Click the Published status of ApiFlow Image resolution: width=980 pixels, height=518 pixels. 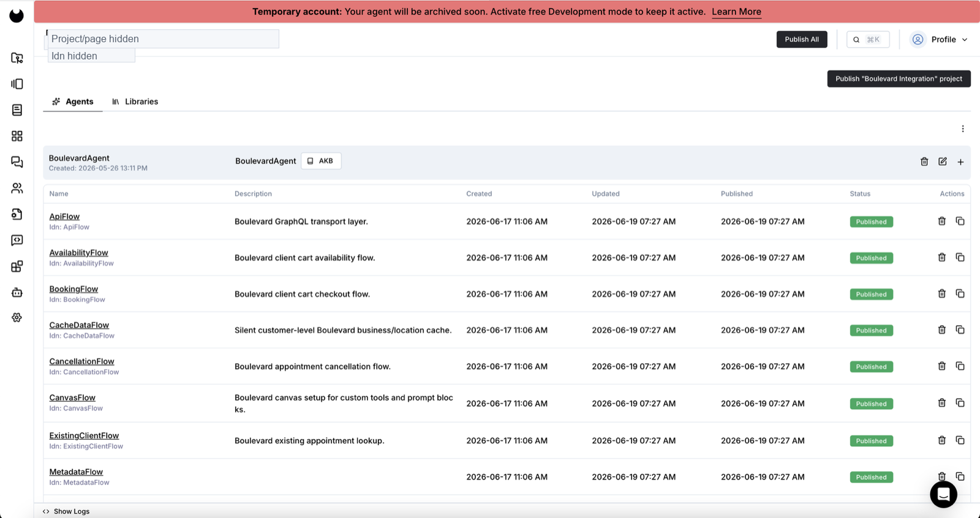coord(871,222)
